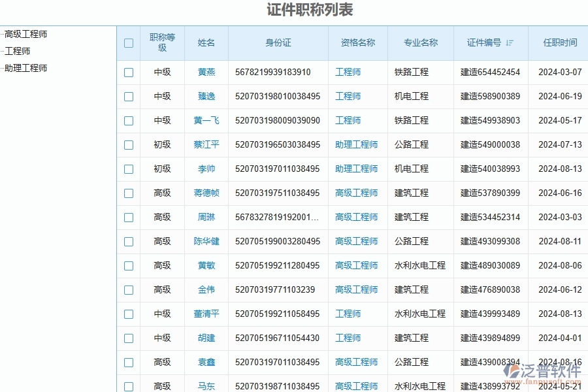Viewport: 588px width, 392px height.
Task: Open the 蒋德帧 name link
Action: point(206,193)
